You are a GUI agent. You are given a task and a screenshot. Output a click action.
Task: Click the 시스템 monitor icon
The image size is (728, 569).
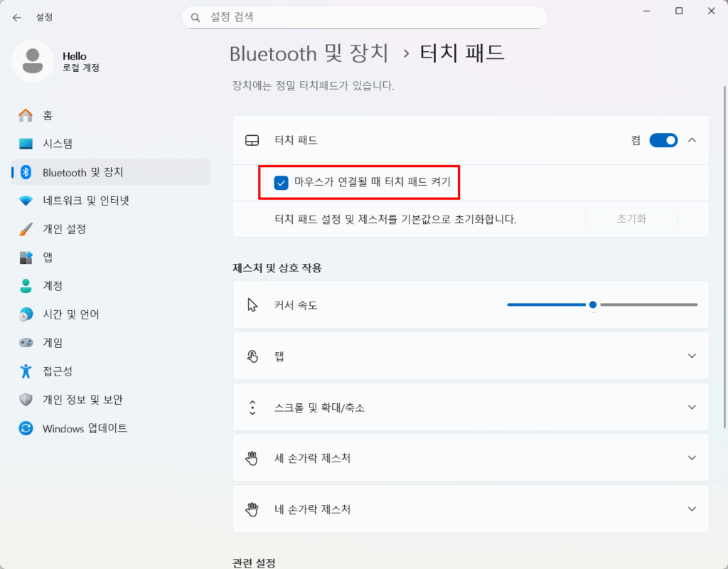26,144
